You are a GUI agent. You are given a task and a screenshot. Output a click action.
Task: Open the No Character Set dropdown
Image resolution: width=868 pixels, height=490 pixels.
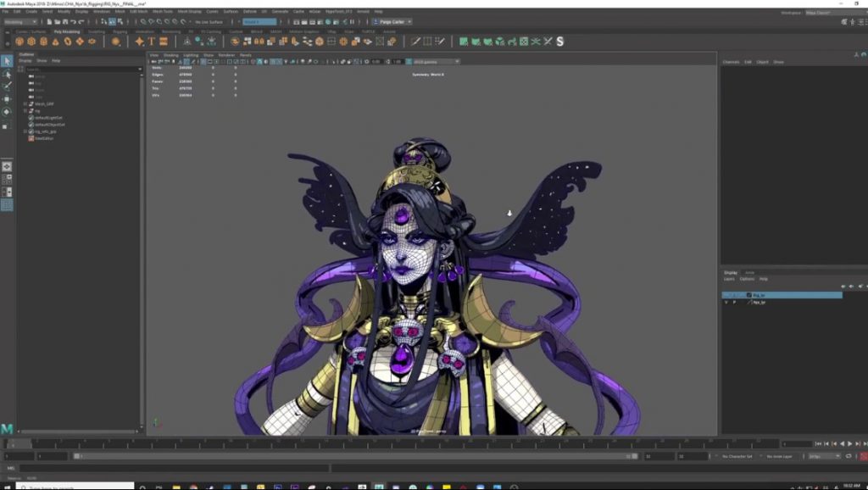point(737,456)
